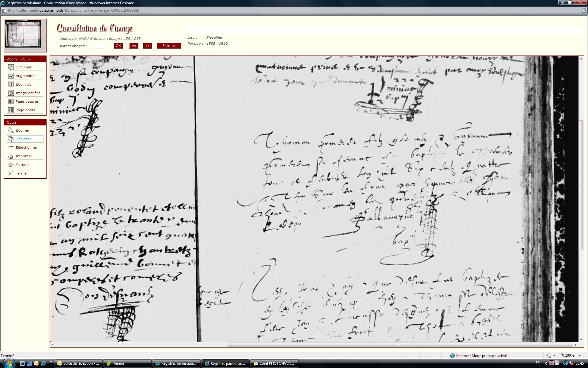The width and height of the screenshot is (588, 368).
Task: Open the browser zoom level 100% dropdown
Action: click(580, 355)
